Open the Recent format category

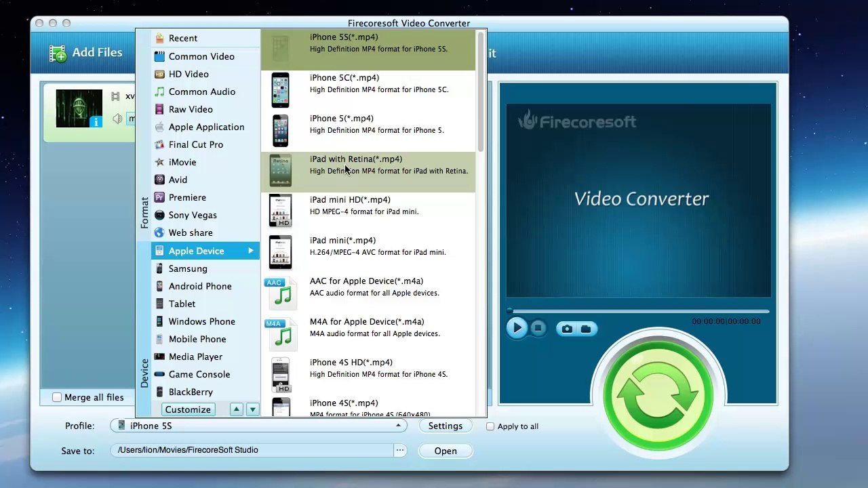point(205,39)
